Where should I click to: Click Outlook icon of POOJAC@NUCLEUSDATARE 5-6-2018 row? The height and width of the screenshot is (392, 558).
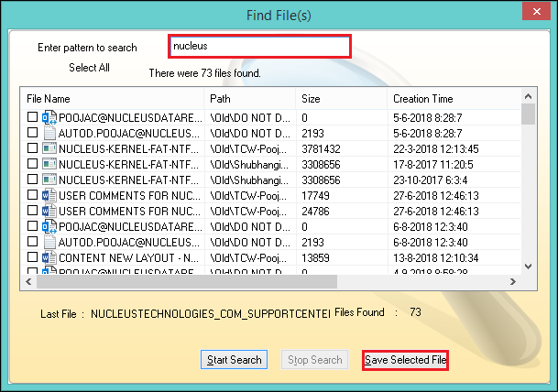coord(49,117)
